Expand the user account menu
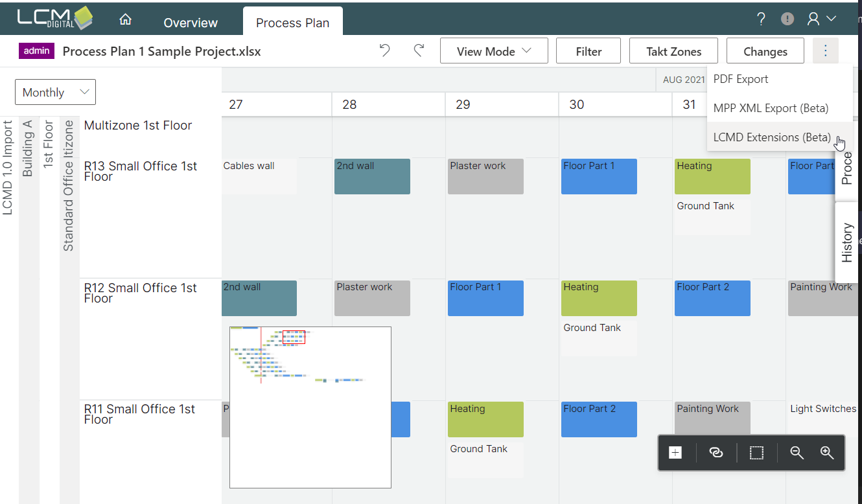The width and height of the screenshot is (862, 504). (821, 19)
